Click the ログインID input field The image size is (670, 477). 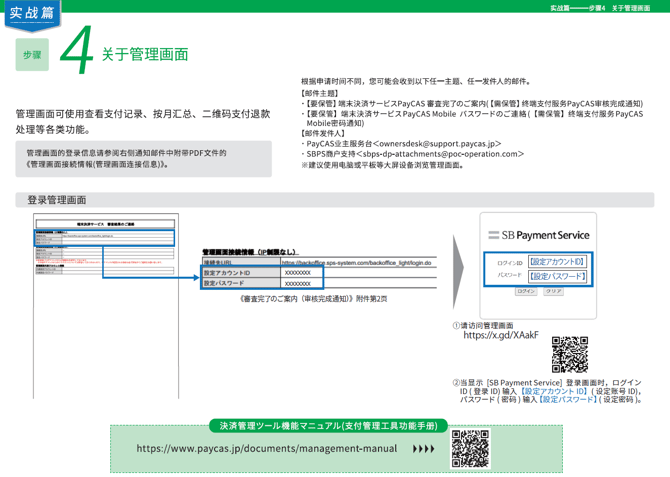556,262
